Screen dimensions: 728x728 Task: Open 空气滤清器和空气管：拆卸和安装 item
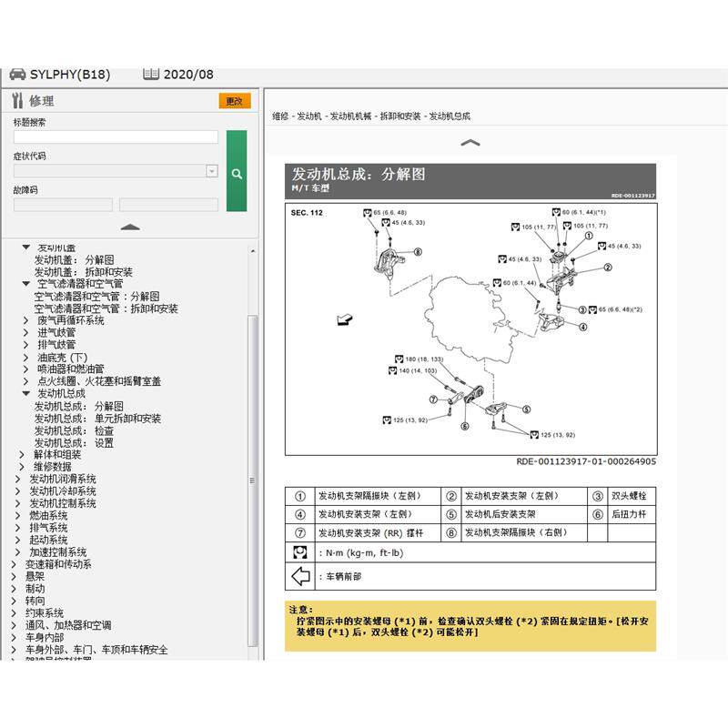[x=106, y=308]
